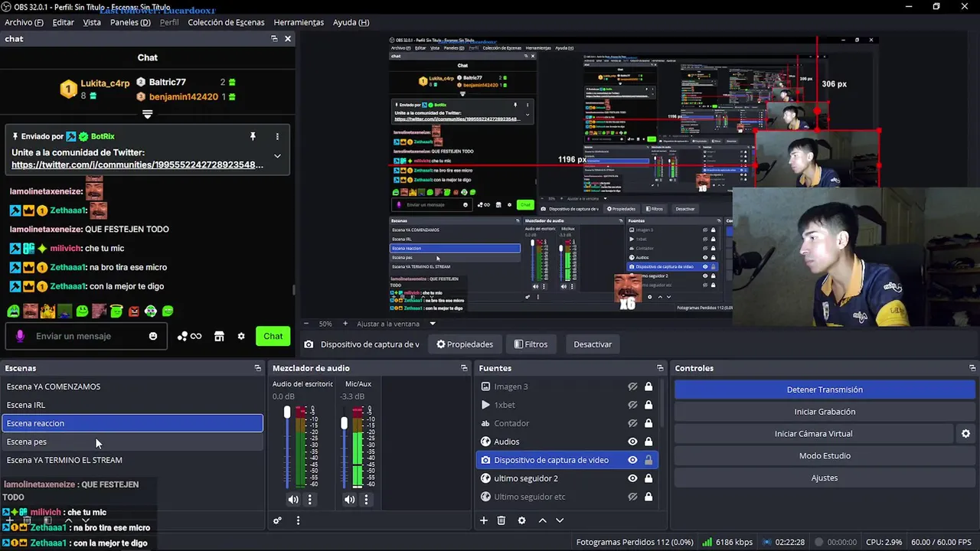This screenshot has width=980, height=551.
Task: Hide the ultimo seguidor 2 source
Action: pyautogui.click(x=632, y=478)
